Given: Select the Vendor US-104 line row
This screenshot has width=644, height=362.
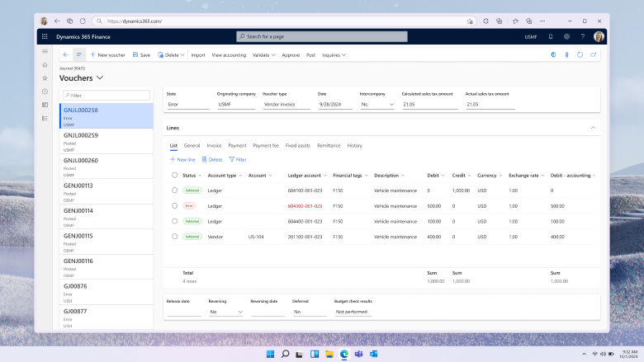Looking at the screenshot, I should click(x=174, y=236).
